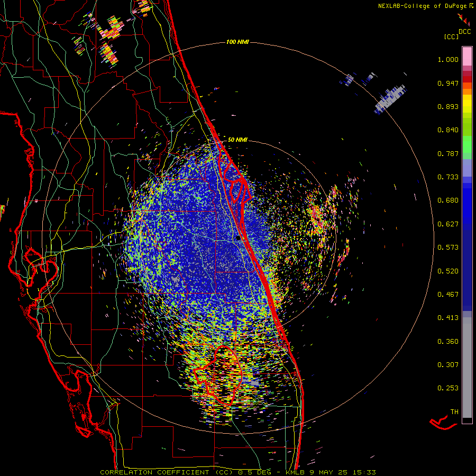Click the 1.000 value on the scale
Screen dimensions: 476x476
[448, 59]
